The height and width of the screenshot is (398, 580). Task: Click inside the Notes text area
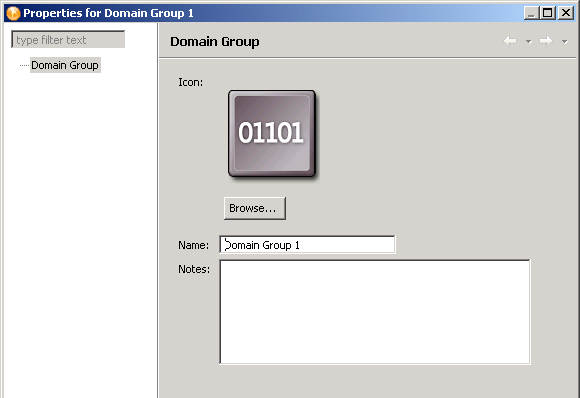pyautogui.click(x=375, y=312)
